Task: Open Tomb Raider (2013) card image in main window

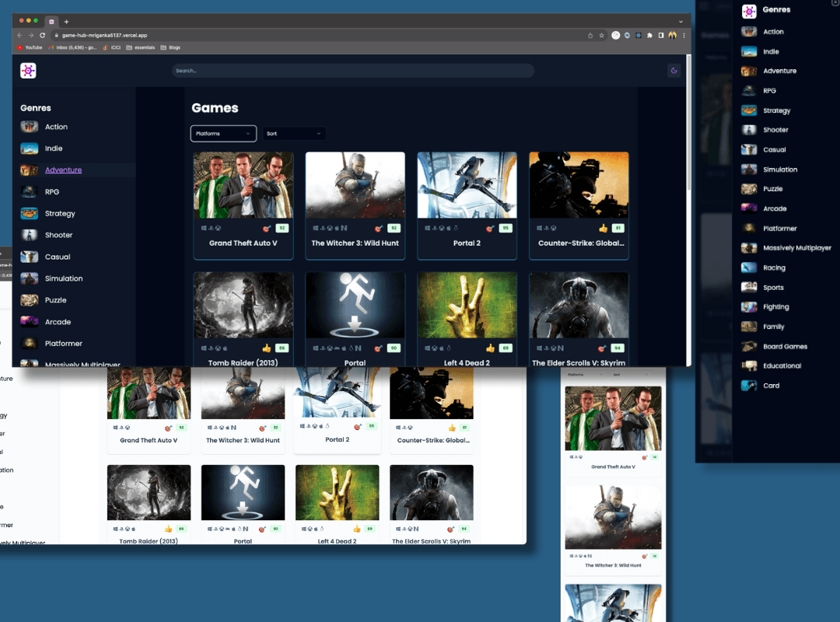Action: [x=243, y=305]
